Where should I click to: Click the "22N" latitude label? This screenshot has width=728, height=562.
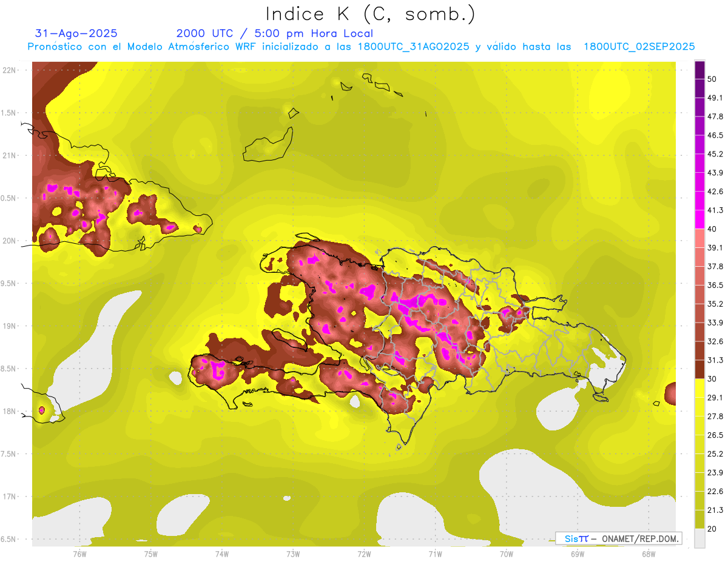coord(10,70)
